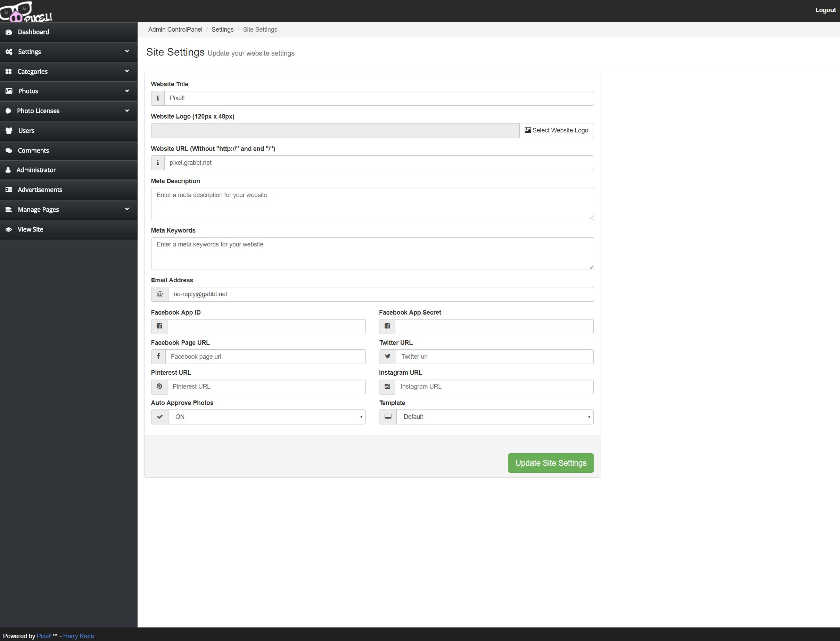
Task: Click the Comments speech bubble icon
Action: pyautogui.click(x=9, y=151)
